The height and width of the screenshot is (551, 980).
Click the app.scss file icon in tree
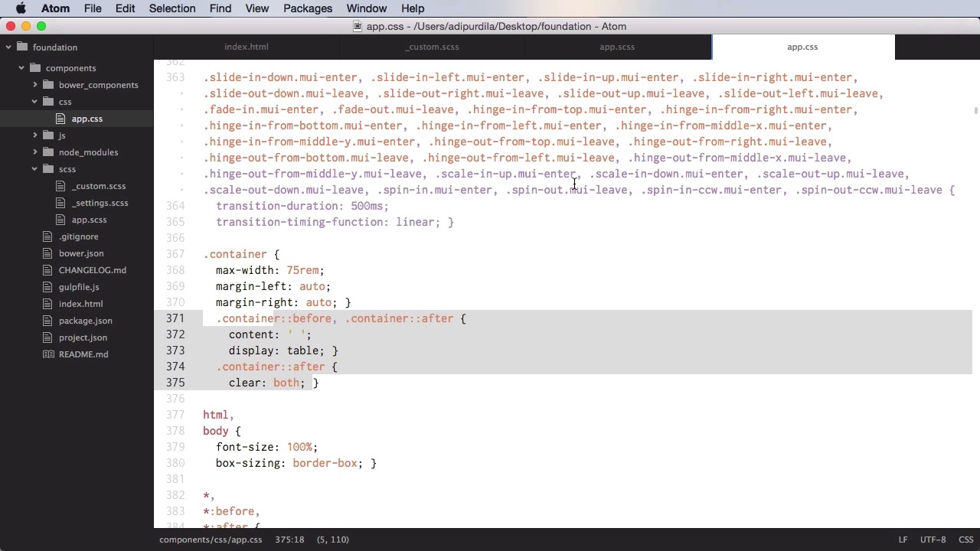click(x=61, y=220)
